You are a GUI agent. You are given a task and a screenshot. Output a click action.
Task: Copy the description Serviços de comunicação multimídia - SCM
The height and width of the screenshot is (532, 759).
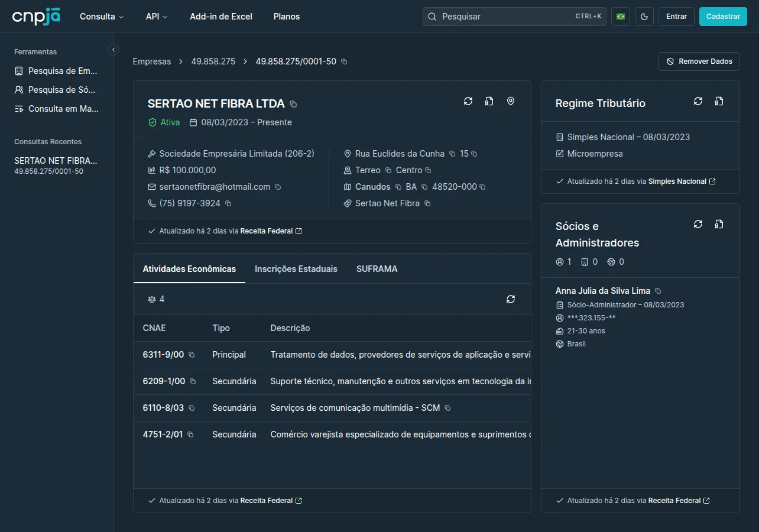[x=447, y=408]
